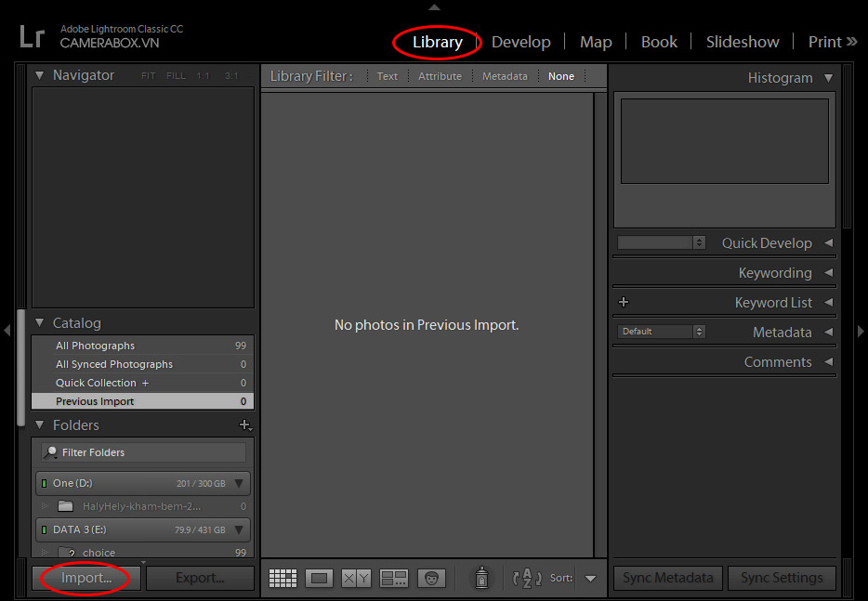The height and width of the screenshot is (601, 868).
Task: Open Compare view (XY icon)
Action: 356,578
